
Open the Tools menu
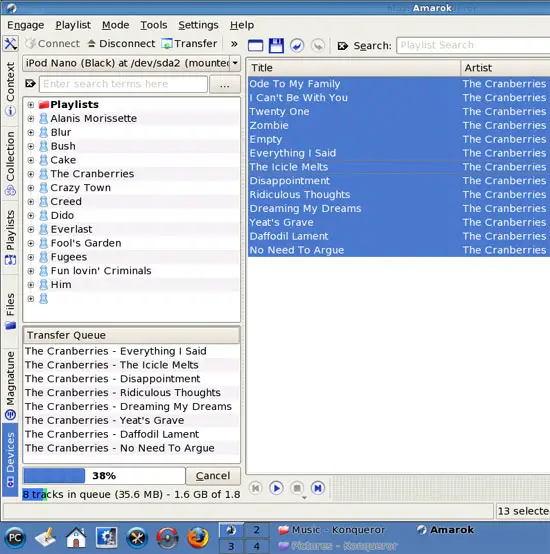(154, 25)
